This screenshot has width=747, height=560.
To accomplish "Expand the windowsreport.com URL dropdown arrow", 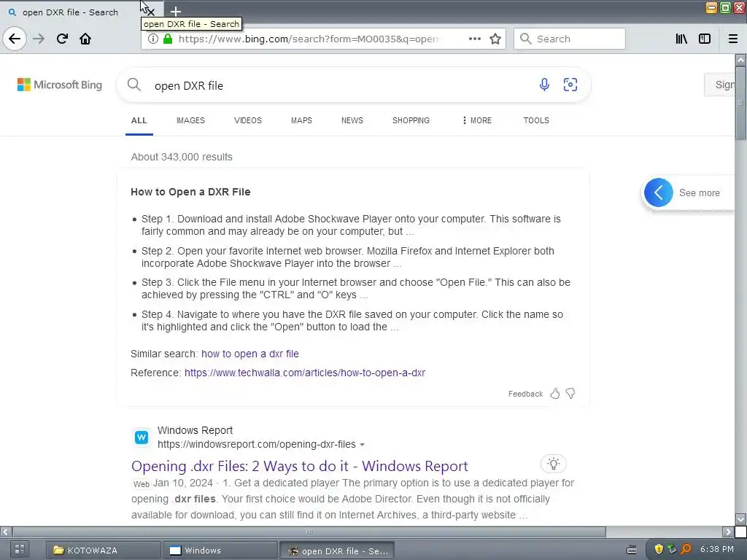I will click(x=362, y=445).
